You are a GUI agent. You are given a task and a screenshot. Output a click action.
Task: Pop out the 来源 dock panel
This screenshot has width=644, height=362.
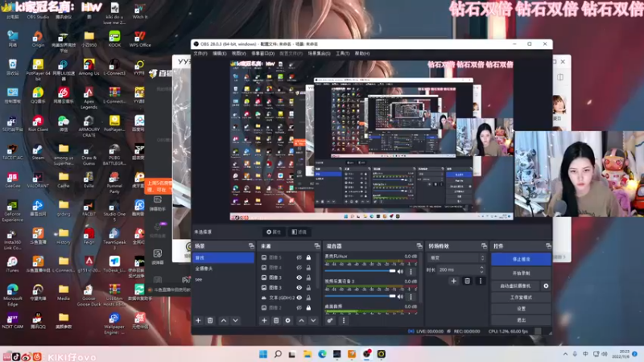point(317,246)
